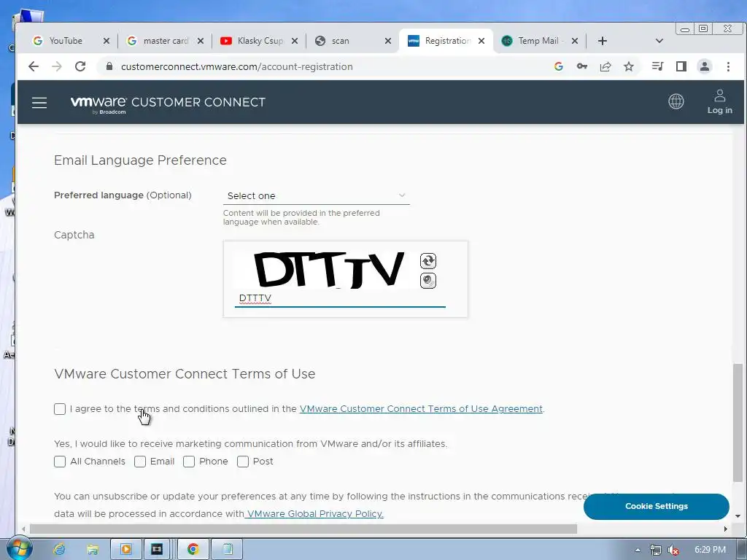Launch Internet Explorer from taskbar
747x560 pixels.
pos(60,549)
